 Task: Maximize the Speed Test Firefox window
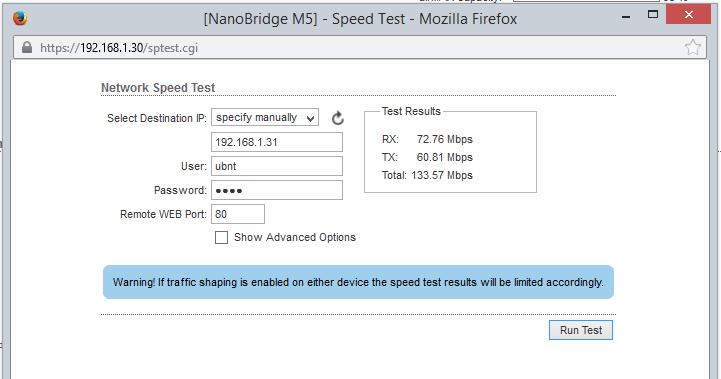coord(653,14)
